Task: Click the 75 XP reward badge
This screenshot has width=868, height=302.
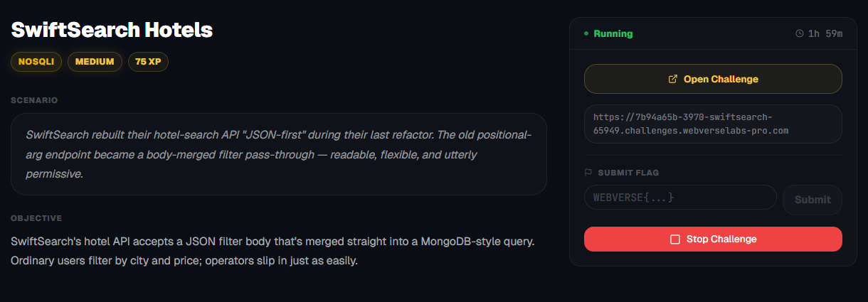Action: click(148, 62)
